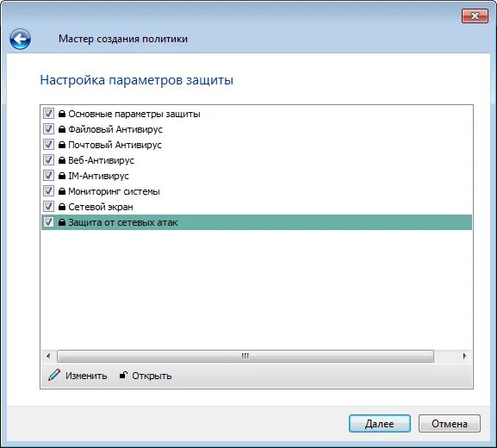Disable the IM-Антивирус checkbox

48,176
